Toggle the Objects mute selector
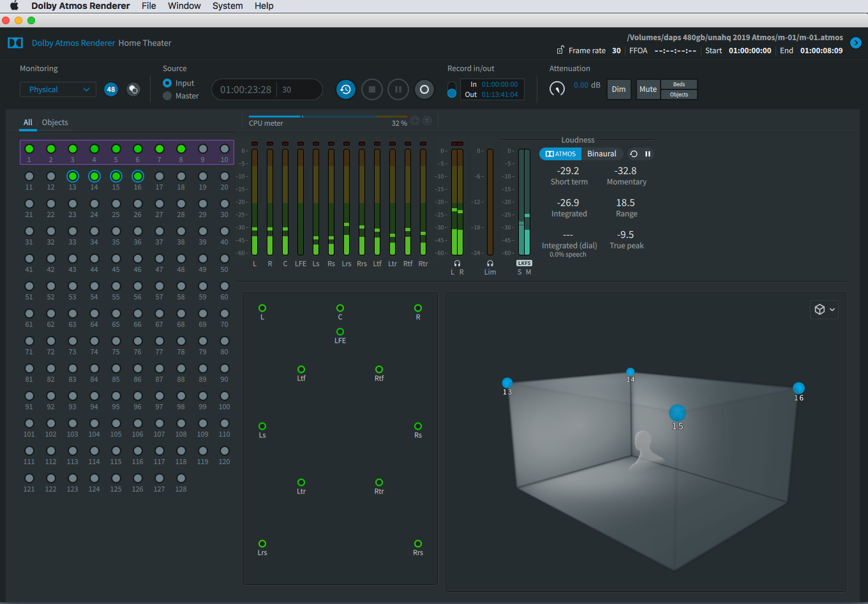 (x=679, y=94)
